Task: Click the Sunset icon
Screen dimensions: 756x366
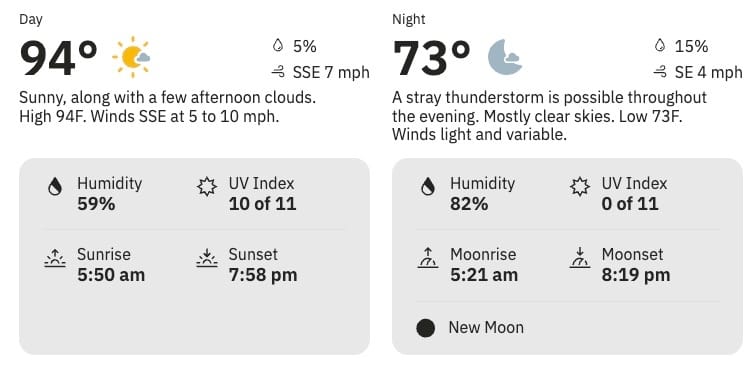Action: coord(207,258)
